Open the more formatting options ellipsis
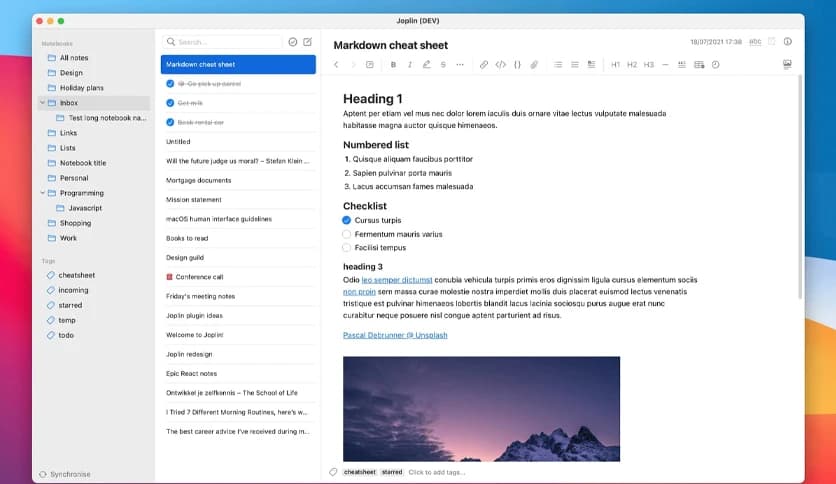Viewport: 836px width, 484px height. click(460, 64)
